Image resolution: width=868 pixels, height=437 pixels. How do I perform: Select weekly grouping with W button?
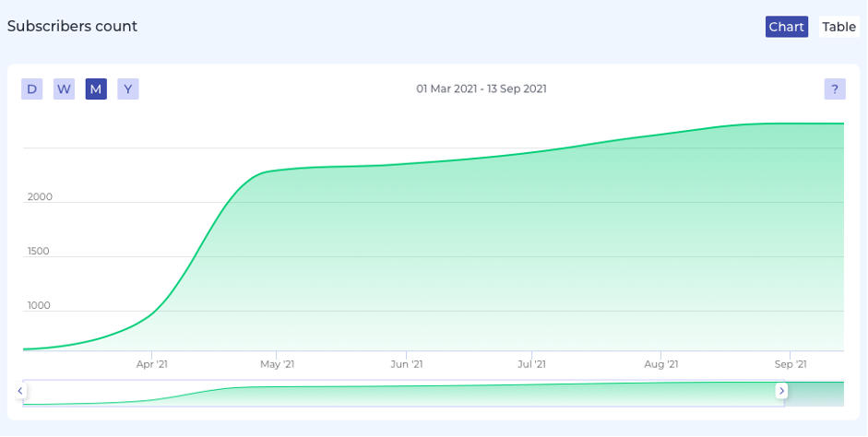point(64,89)
